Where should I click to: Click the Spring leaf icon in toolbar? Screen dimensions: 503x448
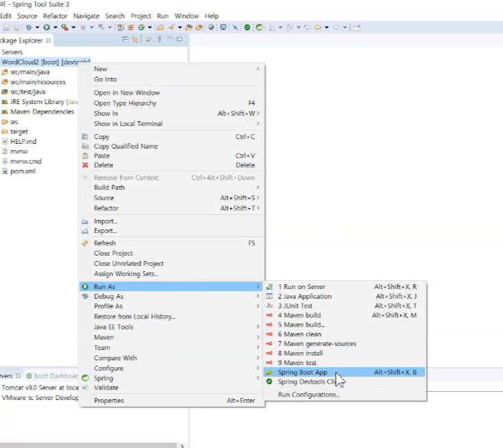click(x=259, y=27)
